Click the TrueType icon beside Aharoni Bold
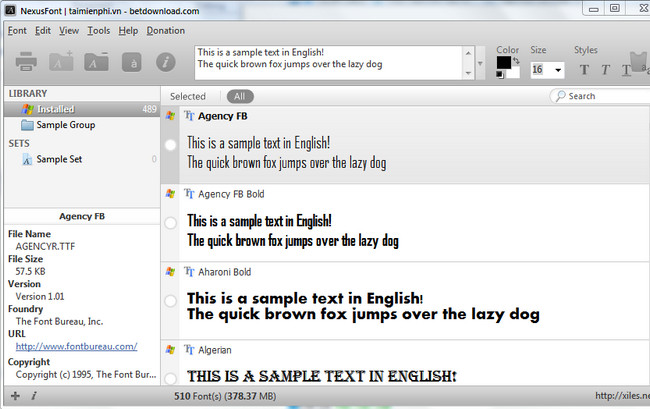Viewport: 650px width, 409px height. pos(189,271)
